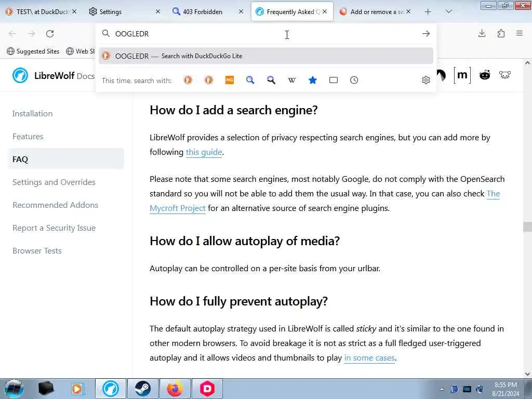The height and width of the screenshot is (399, 532).
Task: Open the Downloads panel icon
Action: click(482, 33)
